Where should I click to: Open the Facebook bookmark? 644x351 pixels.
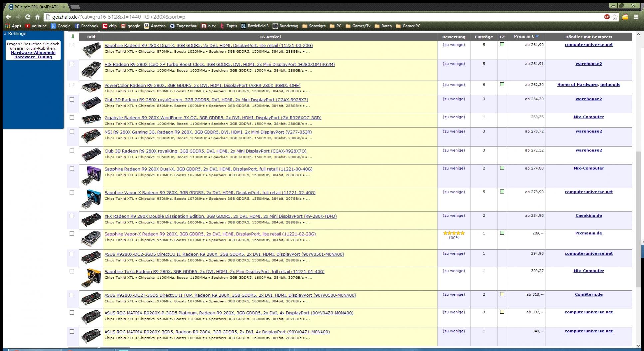[86, 26]
